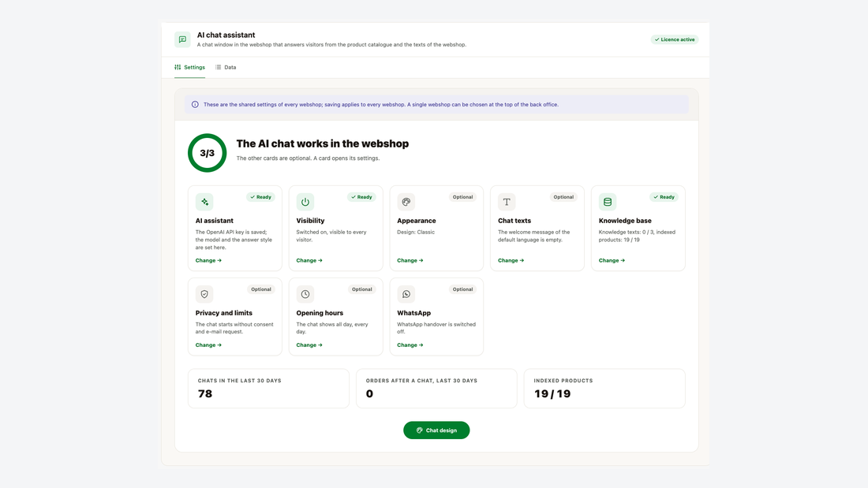Click the 'Privacy and limits' card title
Image resolution: width=868 pixels, height=488 pixels.
[x=223, y=313]
